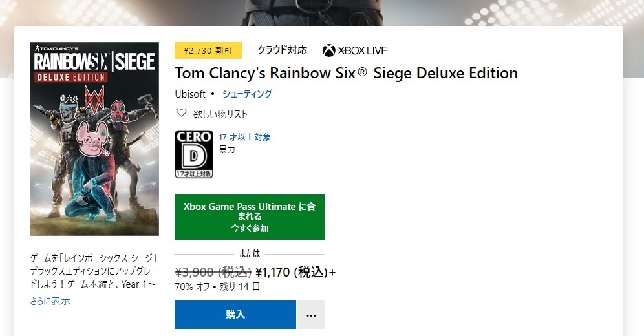Click the 70% オフ remaining days text

coord(217,286)
